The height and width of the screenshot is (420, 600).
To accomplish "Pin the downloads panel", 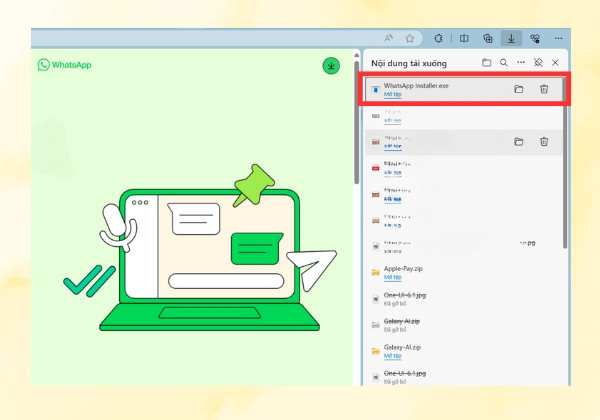I will click(x=538, y=62).
